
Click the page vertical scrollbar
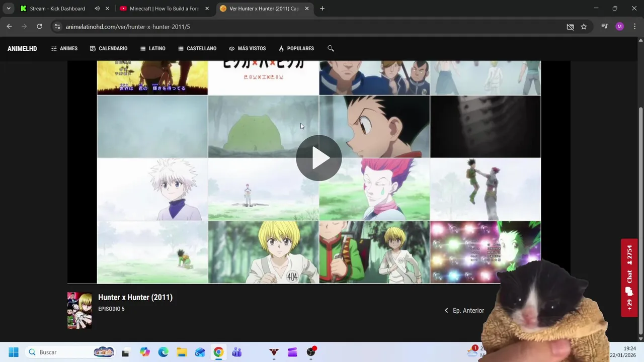[640, 220]
